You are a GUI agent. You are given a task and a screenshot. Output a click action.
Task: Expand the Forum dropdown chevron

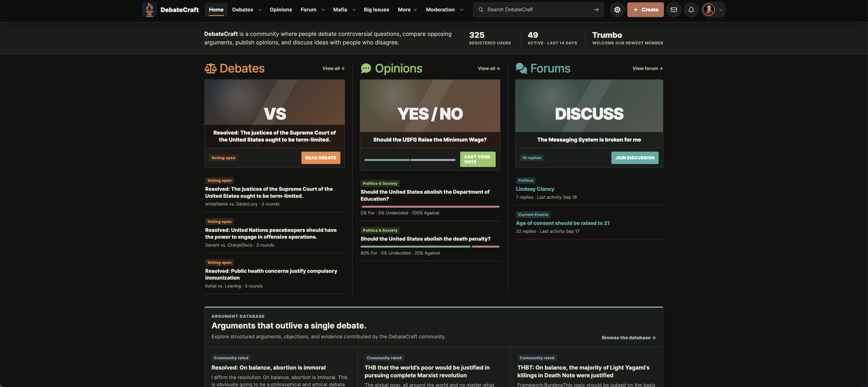coord(323,10)
